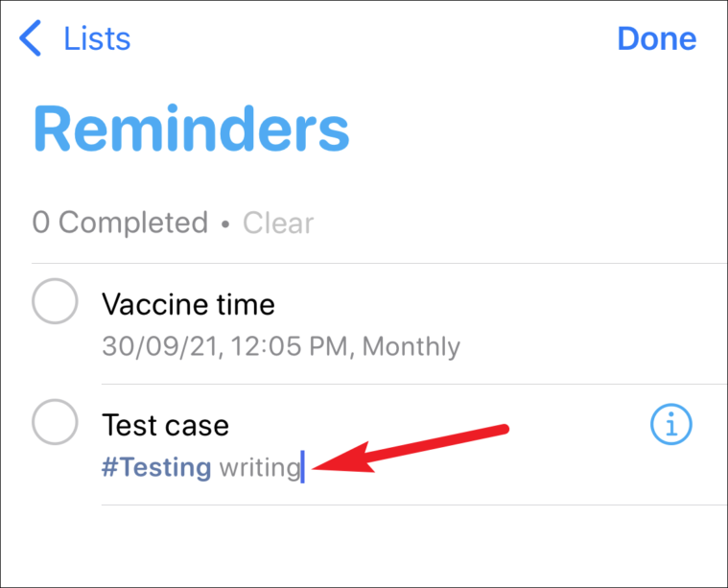728x588 pixels.
Task: Click the blue text cursor after writing
Action: (303, 467)
